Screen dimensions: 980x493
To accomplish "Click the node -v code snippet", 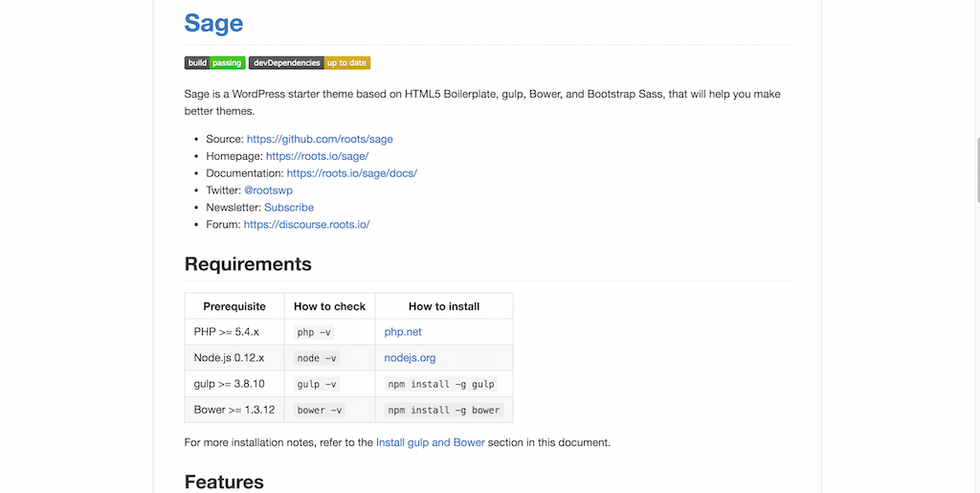I will point(317,358).
